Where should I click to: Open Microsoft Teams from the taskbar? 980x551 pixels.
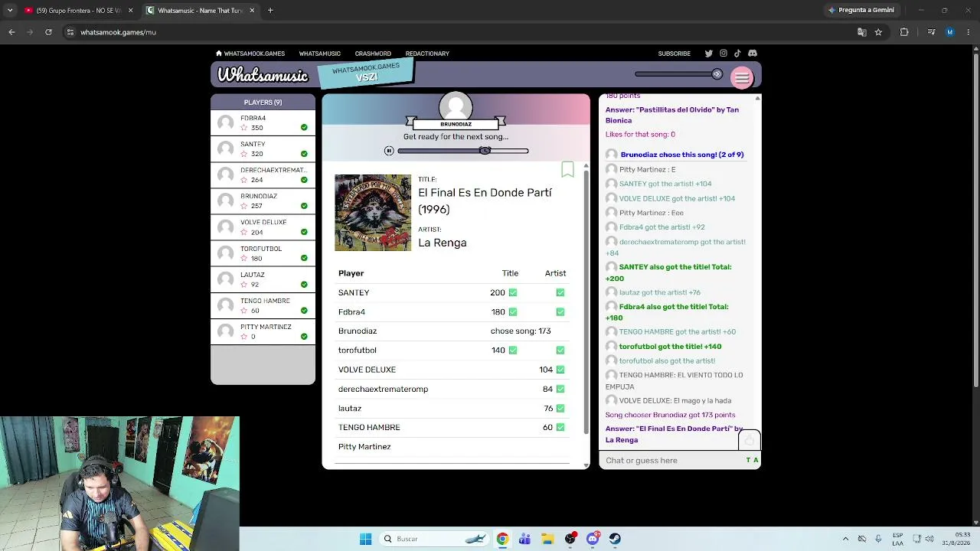pyautogui.click(x=524, y=539)
